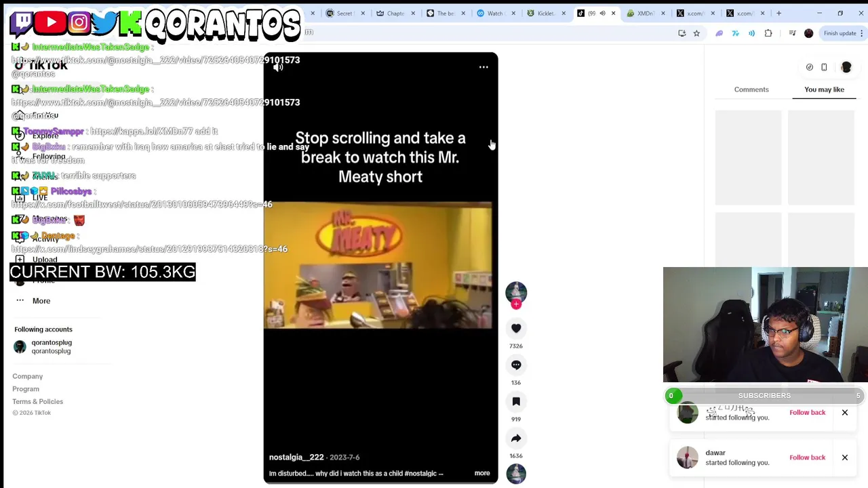Expand the caption with the more link
Screen dimensions: 868x488
[x=482, y=473]
